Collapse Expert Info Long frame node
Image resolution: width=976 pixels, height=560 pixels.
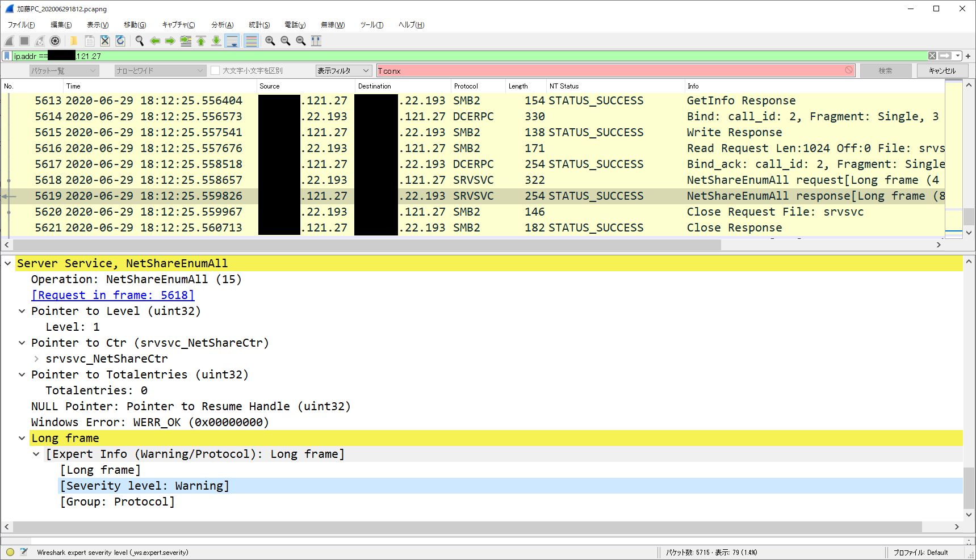point(36,454)
